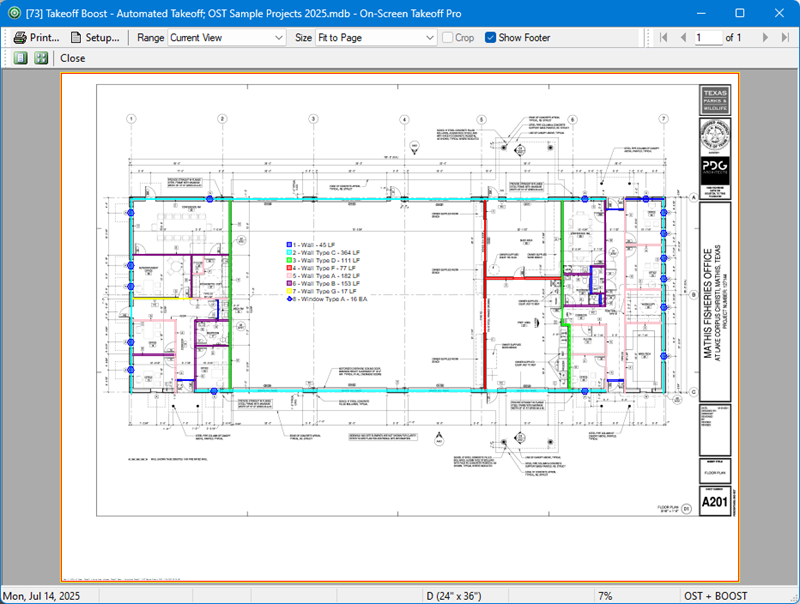Viewport: 800px width, 604px height.
Task: Click the Print button with printer icon
Action: pos(36,37)
